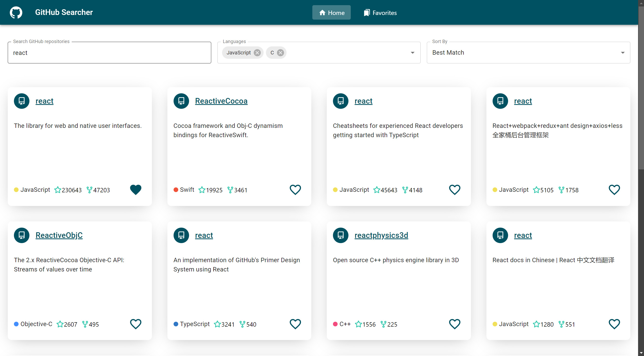Image resolution: width=644 pixels, height=356 pixels.
Task: Favorite the ReactiveCocoa repository
Action: point(295,190)
